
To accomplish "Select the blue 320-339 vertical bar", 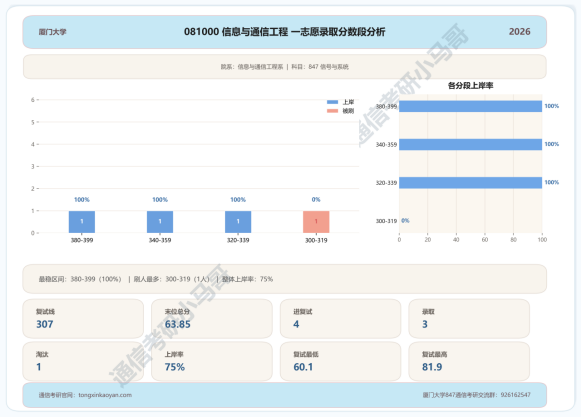I will coord(238,222).
